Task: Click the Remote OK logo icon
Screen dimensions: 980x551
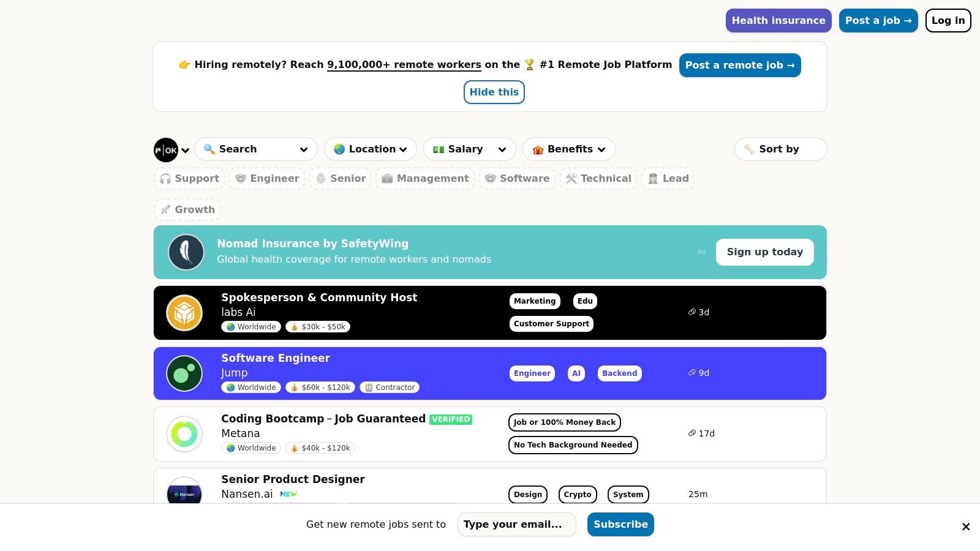Action: click(166, 150)
